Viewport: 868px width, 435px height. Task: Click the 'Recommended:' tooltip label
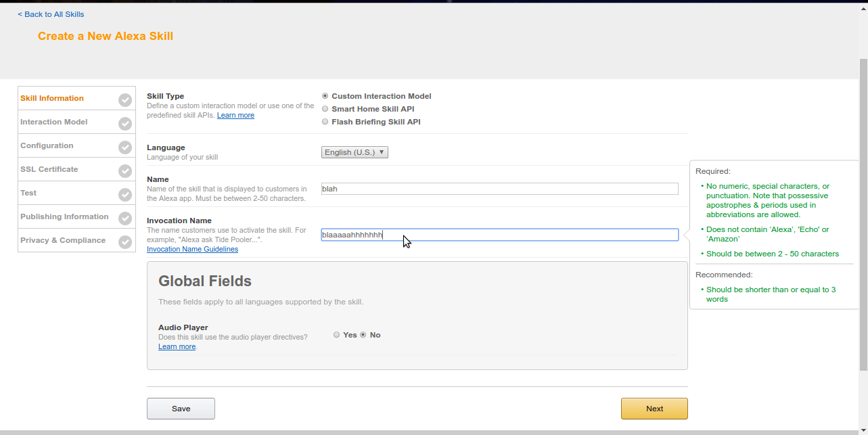(724, 275)
